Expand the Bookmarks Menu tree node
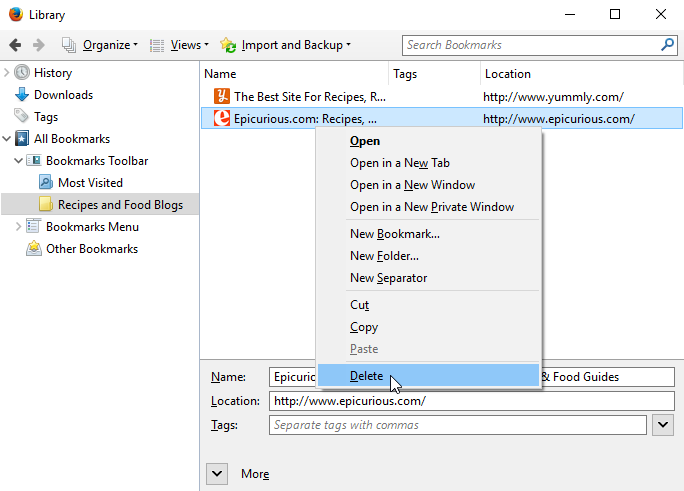The width and height of the screenshot is (684, 491). tap(18, 227)
